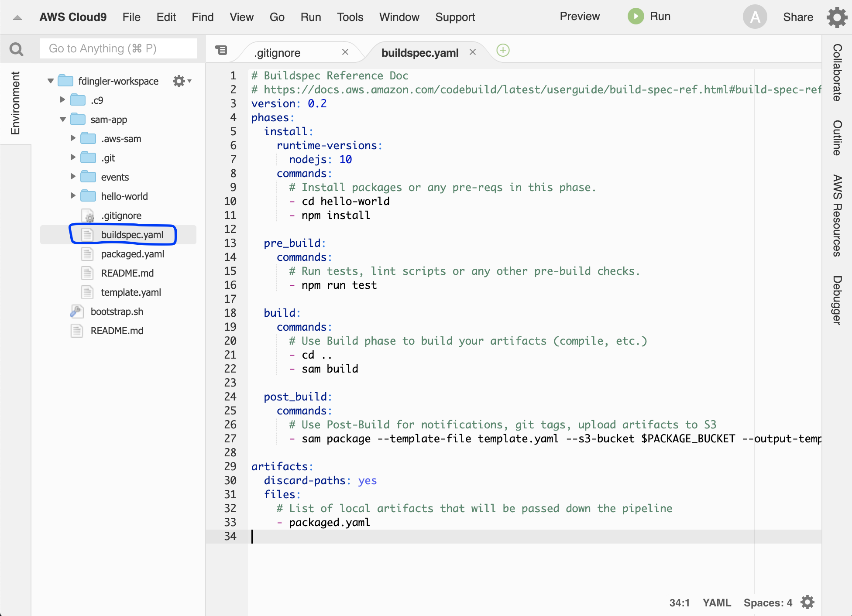The image size is (852, 616).
Task: Open the preferences gear icon top right
Action: tap(837, 17)
